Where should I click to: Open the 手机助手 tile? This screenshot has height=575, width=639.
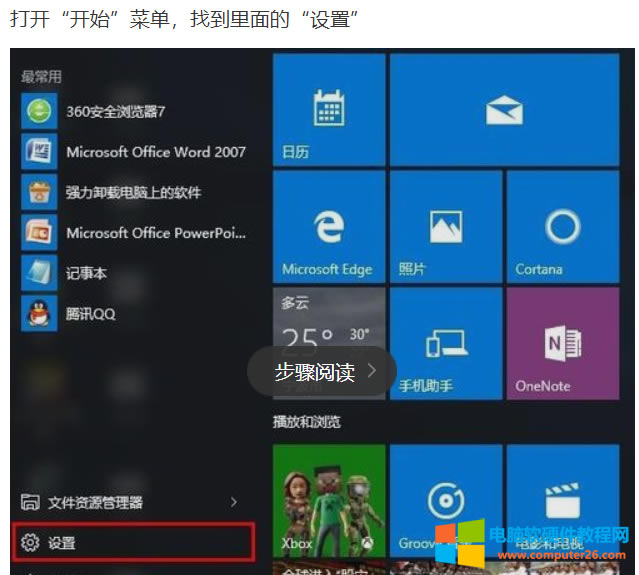[446, 344]
